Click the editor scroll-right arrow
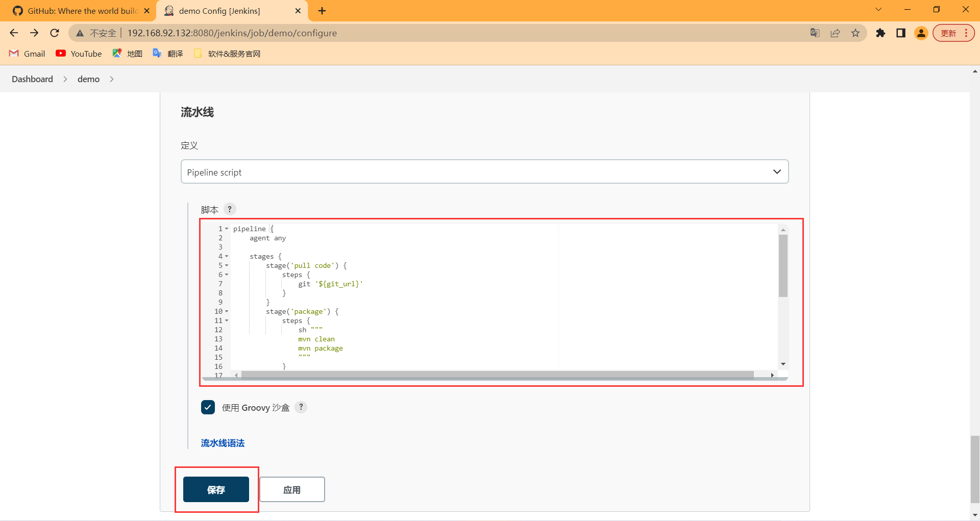 click(772, 375)
